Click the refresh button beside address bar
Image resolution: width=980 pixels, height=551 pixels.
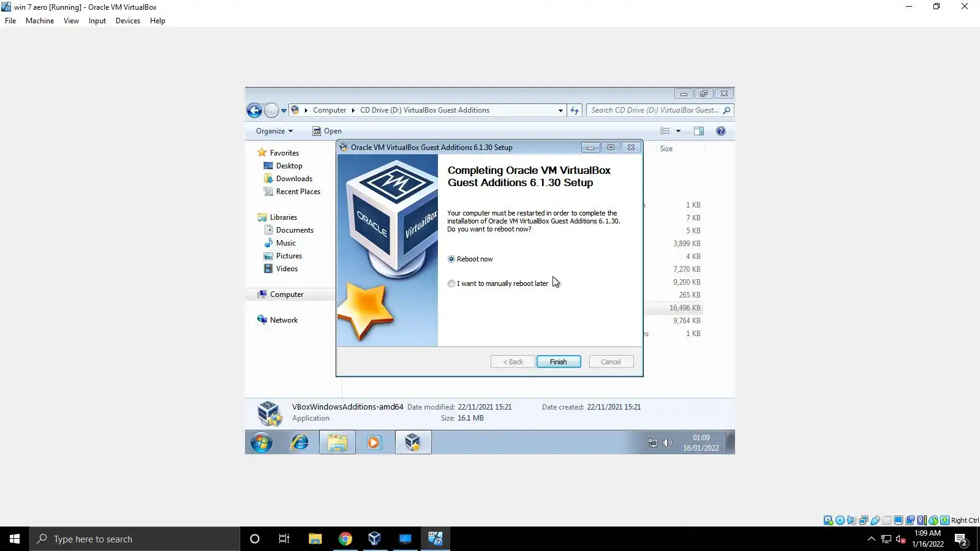575,110
